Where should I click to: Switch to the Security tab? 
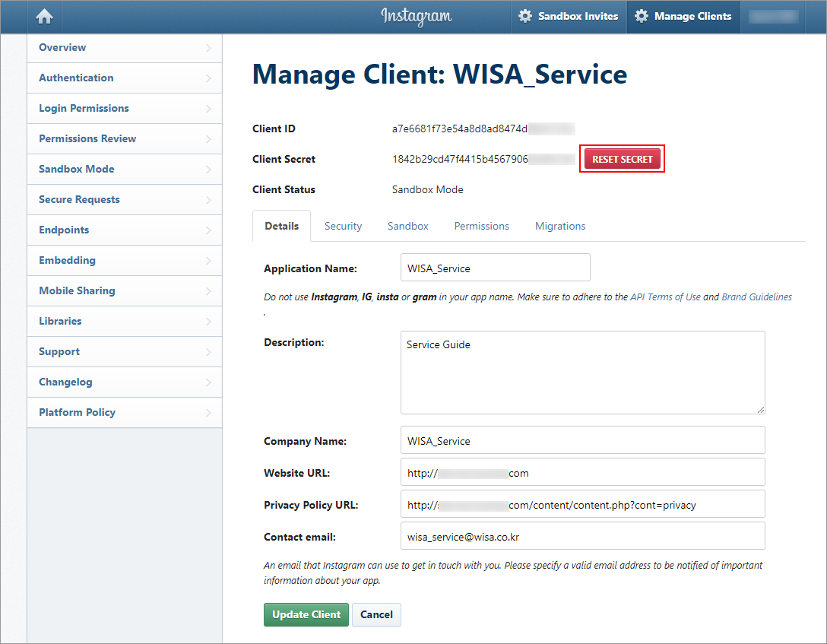pyautogui.click(x=343, y=226)
